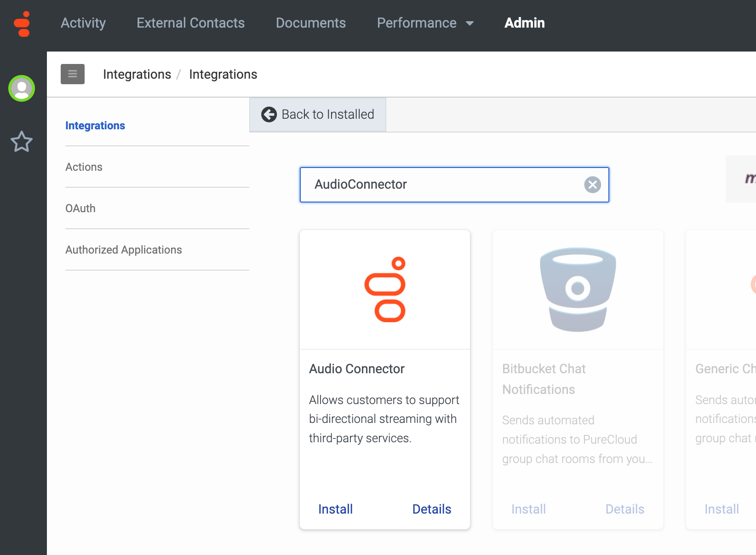Clear the search with the X icon

tap(592, 185)
